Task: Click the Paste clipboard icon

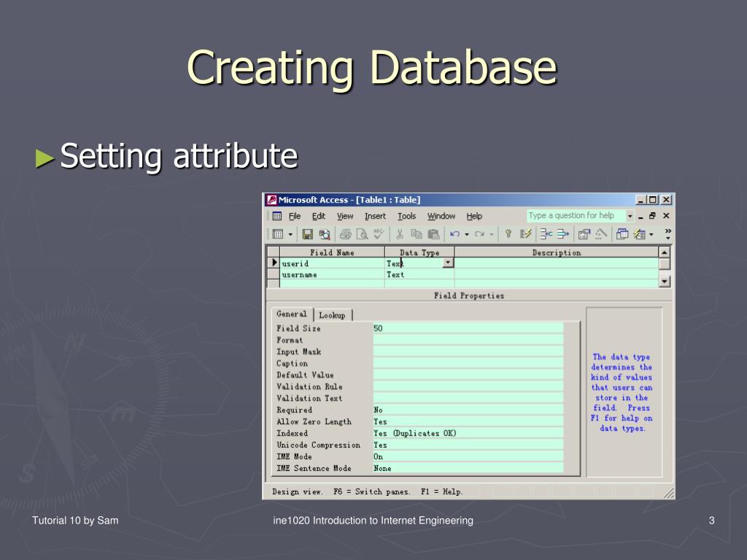Action: [x=433, y=234]
